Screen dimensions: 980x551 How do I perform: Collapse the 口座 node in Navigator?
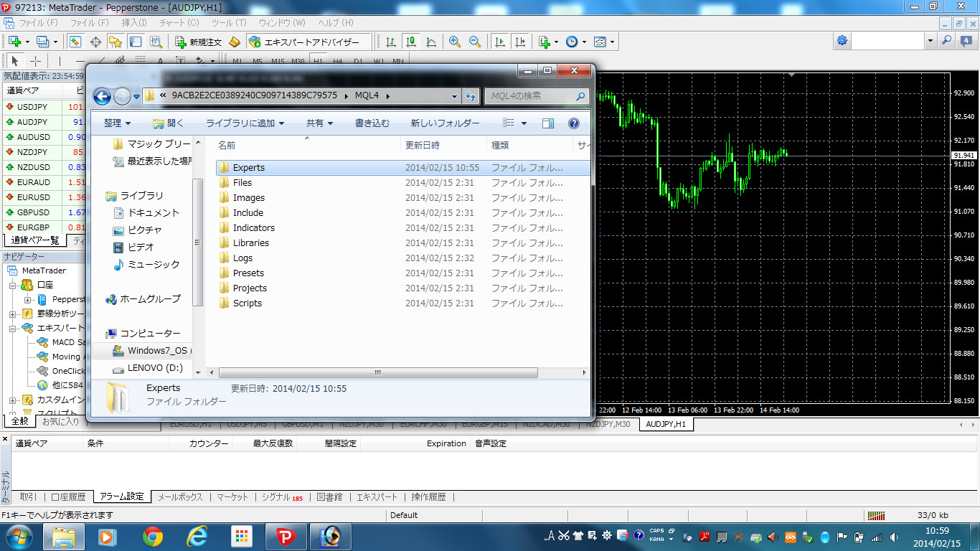coord(13,285)
